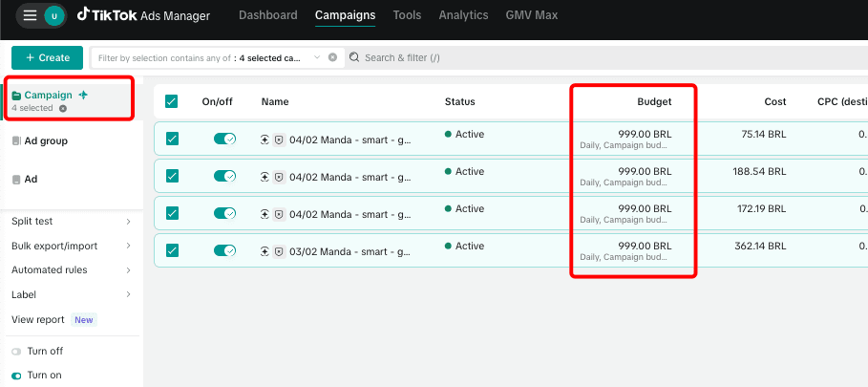Image resolution: width=868 pixels, height=387 pixels.
Task: Open the Analytics tab
Action: pos(463,15)
